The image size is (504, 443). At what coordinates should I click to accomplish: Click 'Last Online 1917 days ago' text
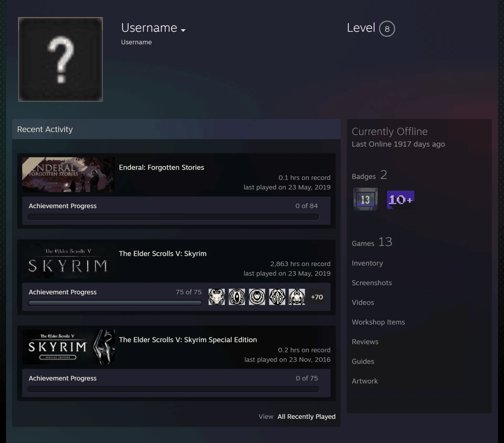click(398, 144)
